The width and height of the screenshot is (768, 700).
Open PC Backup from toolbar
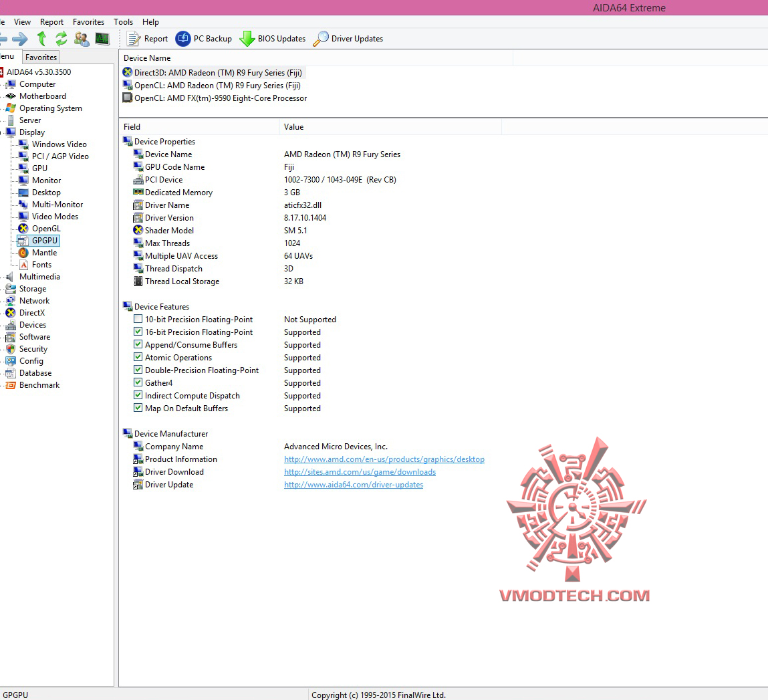[x=204, y=39]
